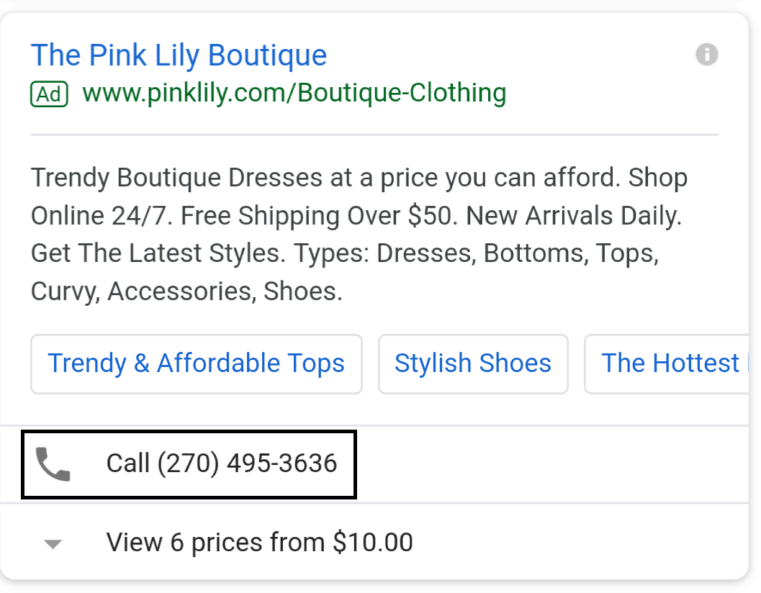
Task: Click the Types: Dresses, Bottoms, Tops text
Action: pos(477,253)
